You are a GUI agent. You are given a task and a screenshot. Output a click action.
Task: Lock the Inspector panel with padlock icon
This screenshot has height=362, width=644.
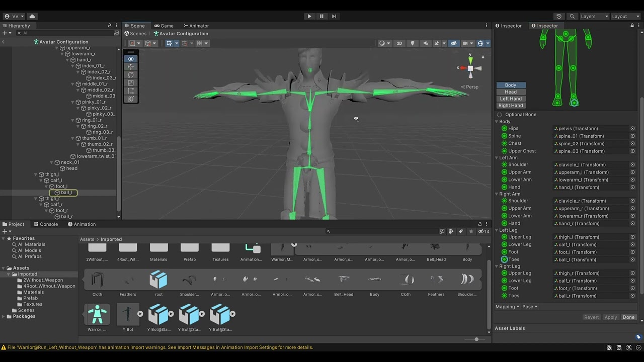click(x=632, y=26)
